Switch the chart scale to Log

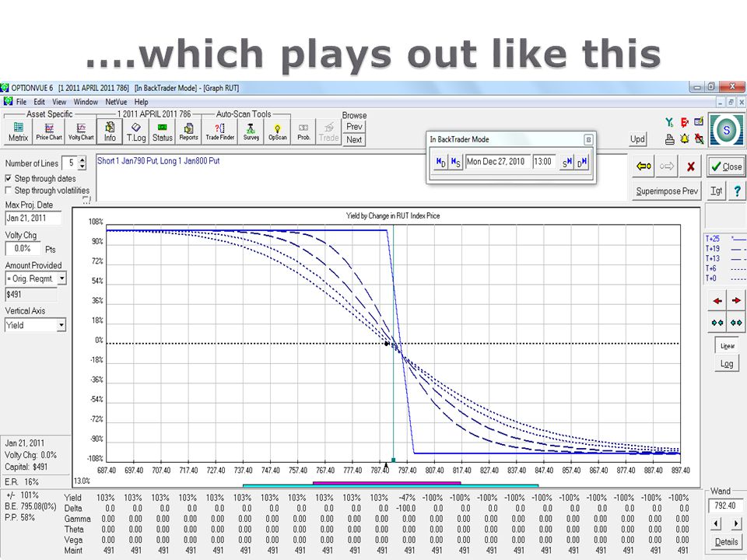click(x=727, y=364)
